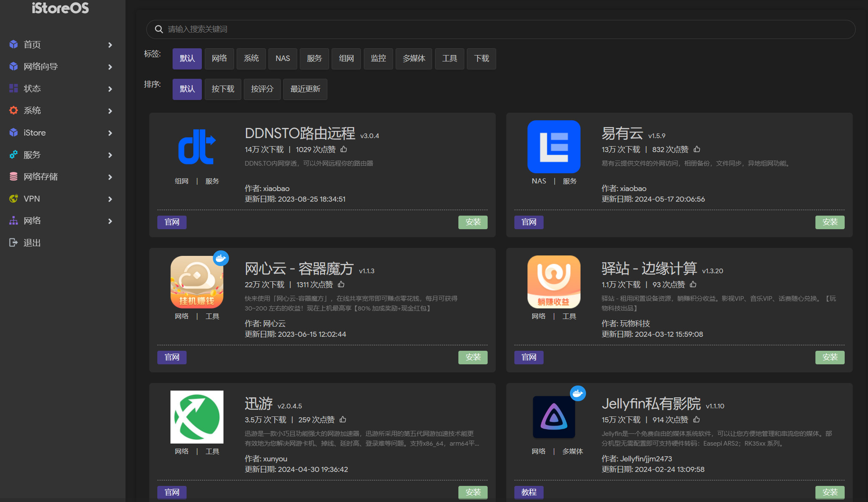Click Docker badge on Jellyfin logo

tap(578, 393)
